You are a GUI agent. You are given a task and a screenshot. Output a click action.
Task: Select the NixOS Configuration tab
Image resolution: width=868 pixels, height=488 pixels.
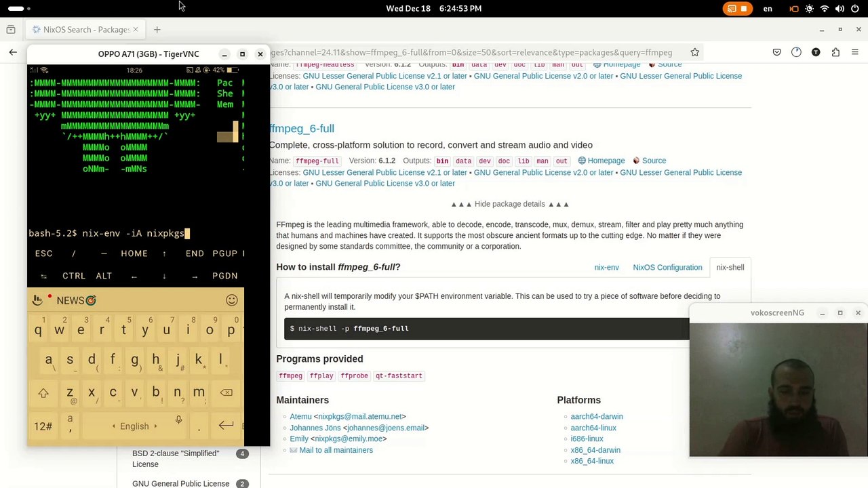point(667,267)
